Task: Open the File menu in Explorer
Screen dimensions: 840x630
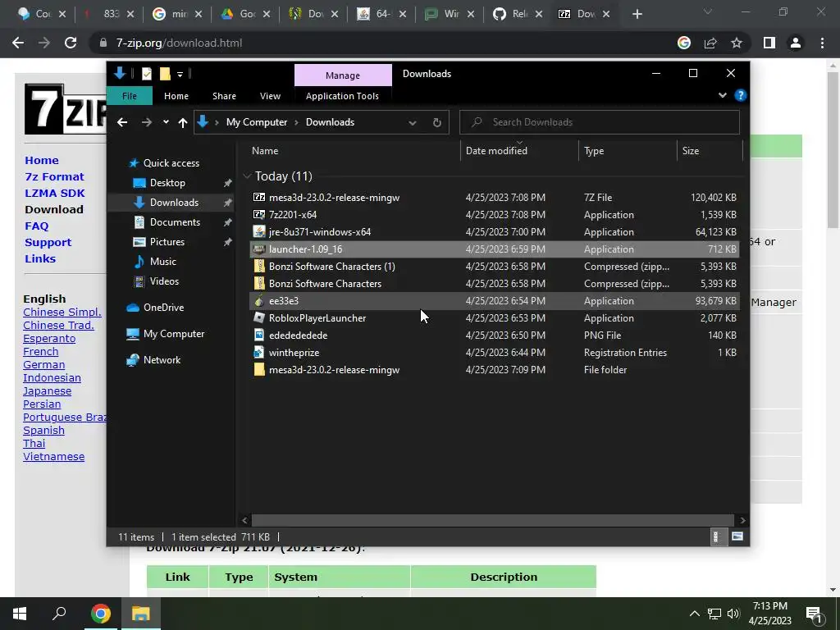Action: pos(130,96)
